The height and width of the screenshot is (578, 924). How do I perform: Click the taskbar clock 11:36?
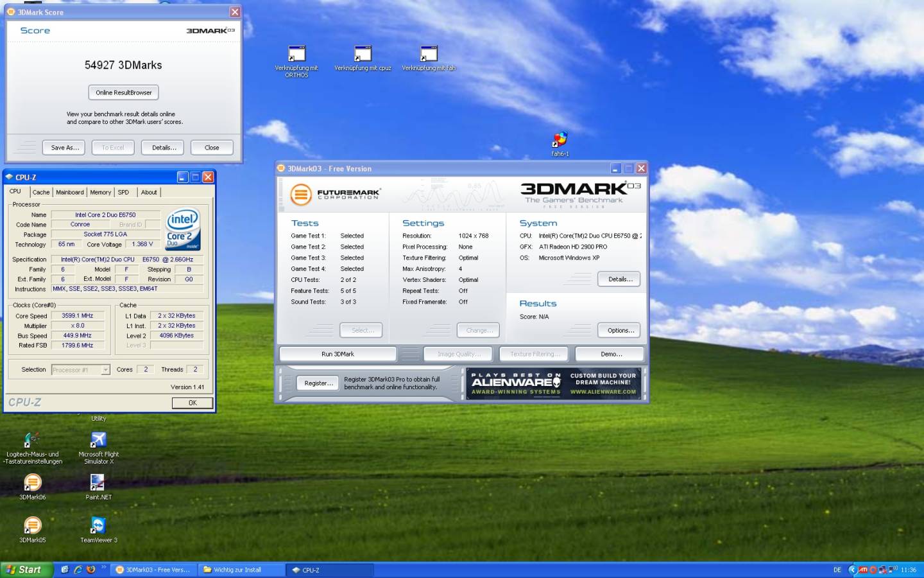908,570
